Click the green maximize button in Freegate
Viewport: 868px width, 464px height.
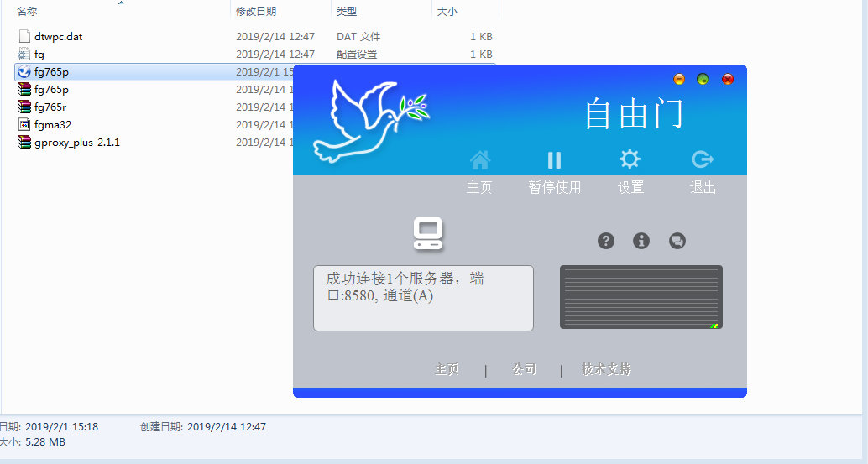tap(703, 79)
